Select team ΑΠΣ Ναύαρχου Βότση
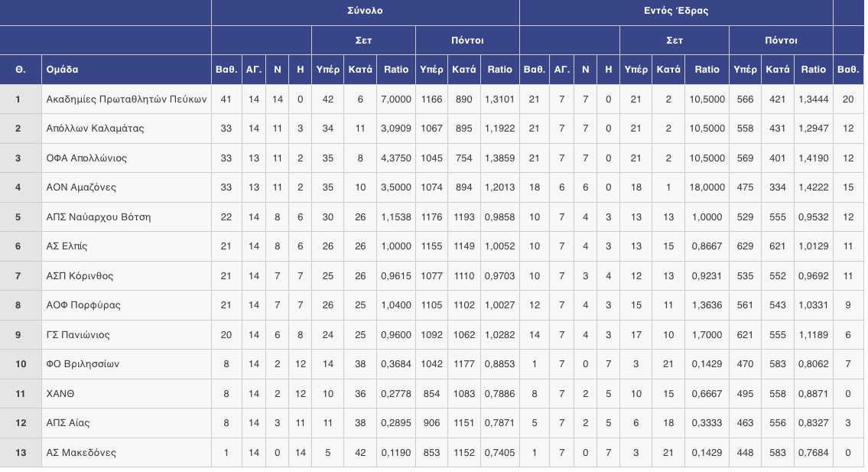This screenshot has height=472, width=868. [99, 216]
